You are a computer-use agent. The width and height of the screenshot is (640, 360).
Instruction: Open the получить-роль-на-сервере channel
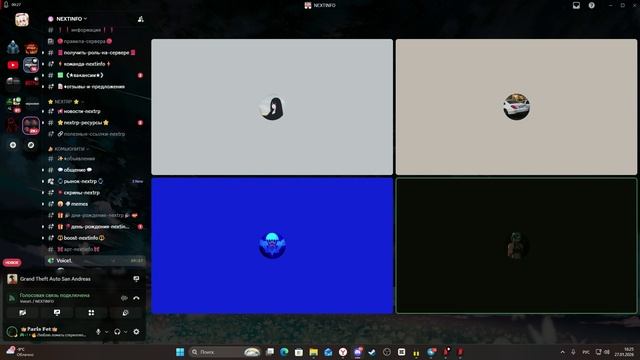coord(95,53)
